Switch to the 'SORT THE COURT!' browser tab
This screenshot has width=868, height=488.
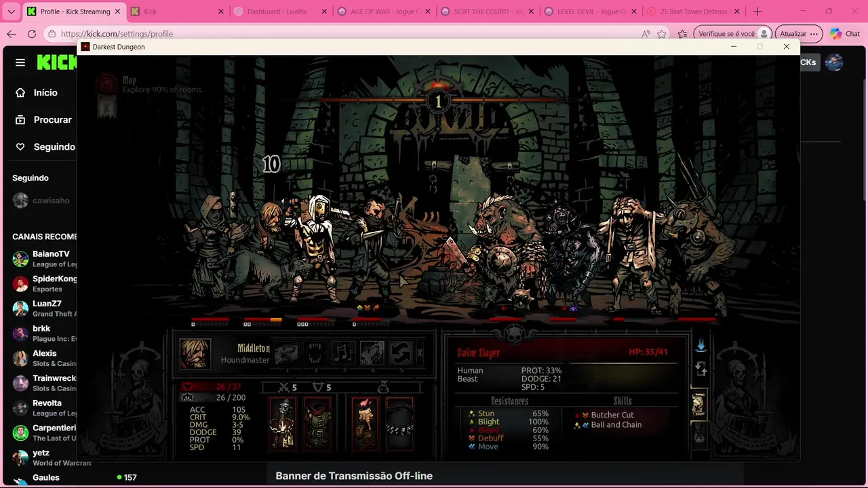point(486,12)
